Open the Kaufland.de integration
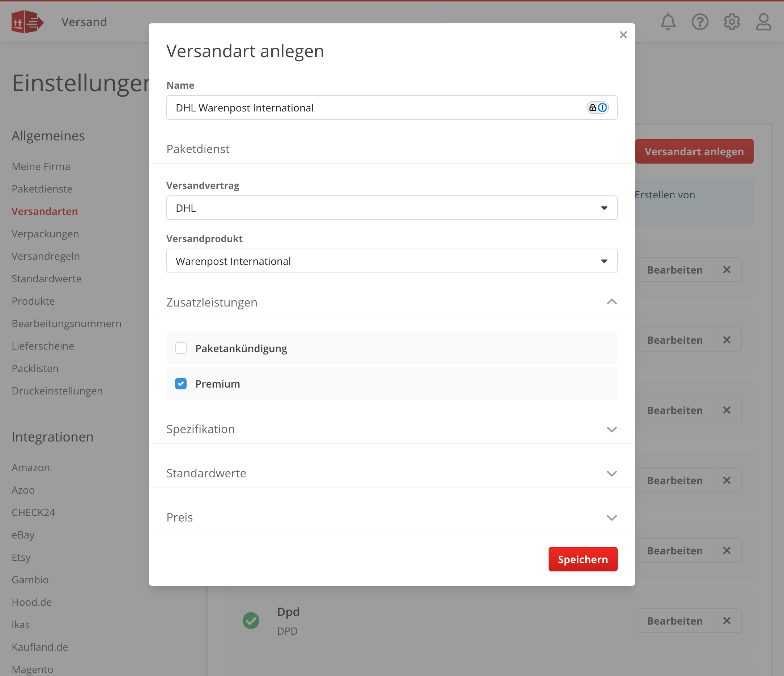The height and width of the screenshot is (676, 784). pos(40,647)
